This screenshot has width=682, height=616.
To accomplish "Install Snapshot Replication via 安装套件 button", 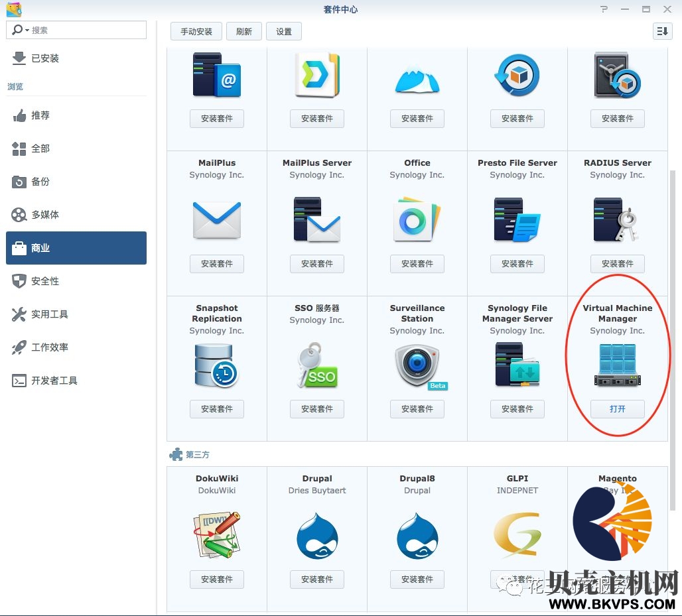I will pyautogui.click(x=216, y=409).
